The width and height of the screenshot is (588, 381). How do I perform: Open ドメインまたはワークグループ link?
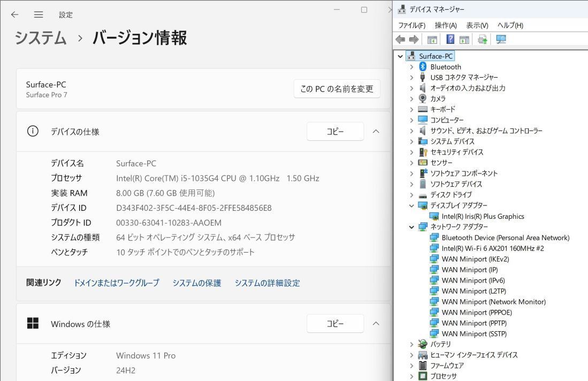point(116,283)
